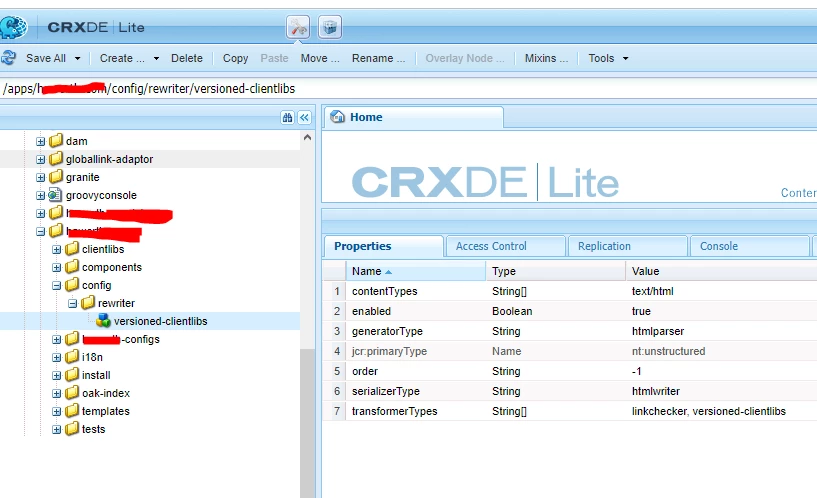Click the Rename ... toolbar button
Image resolution: width=817 pixels, height=498 pixels.
coord(378,58)
